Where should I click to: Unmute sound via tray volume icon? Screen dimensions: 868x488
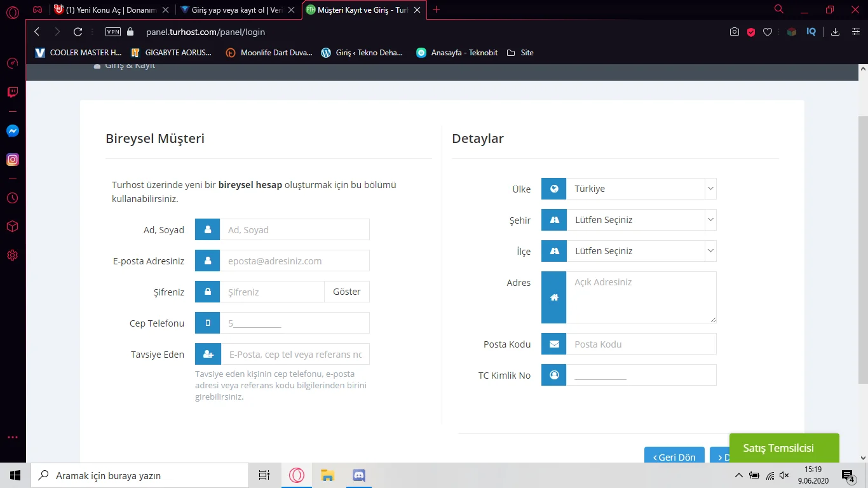coord(784,475)
